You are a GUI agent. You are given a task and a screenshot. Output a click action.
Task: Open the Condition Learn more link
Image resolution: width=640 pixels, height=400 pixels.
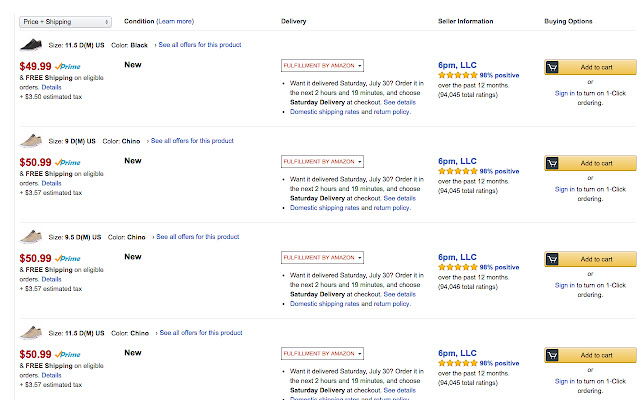pyautogui.click(x=176, y=21)
